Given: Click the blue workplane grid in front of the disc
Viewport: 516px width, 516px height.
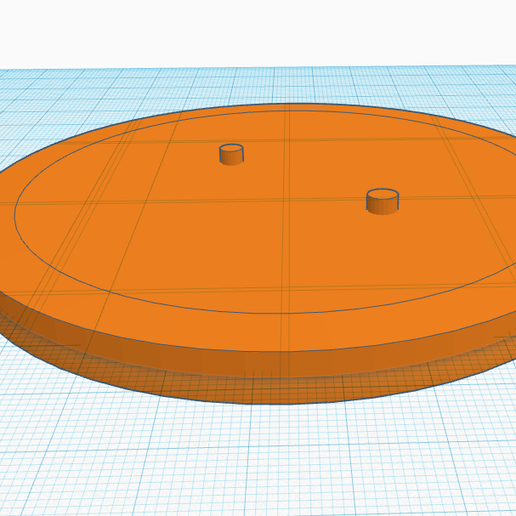Looking at the screenshot, I should tap(258, 460).
